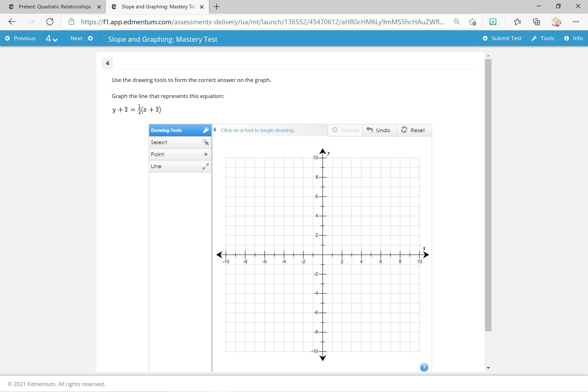The width and height of the screenshot is (588, 392).
Task: Expand the question number 4 dropdown
Action: click(x=52, y=38)
